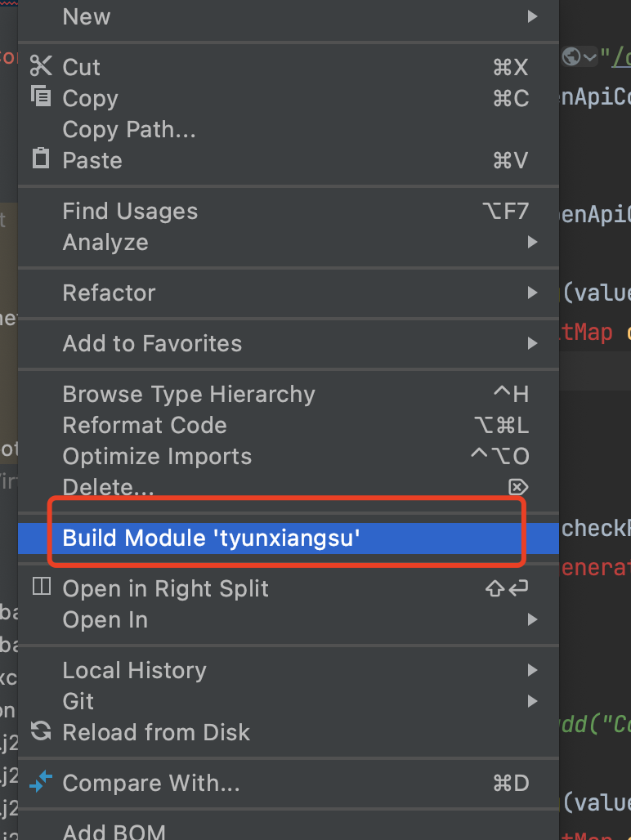This screenshot has height=840, width=631.
Task: Expand the New submenu arrow
Action: tap(532, 16)
